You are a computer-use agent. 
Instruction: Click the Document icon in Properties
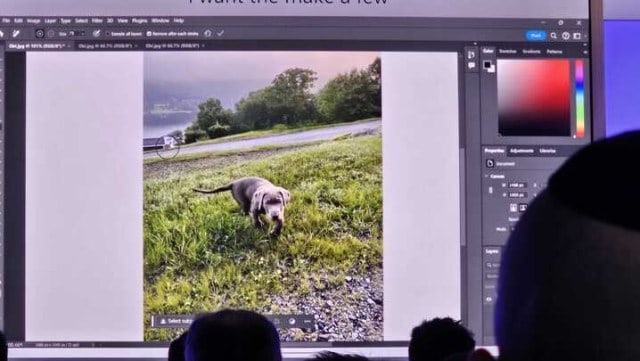point(490,164)
